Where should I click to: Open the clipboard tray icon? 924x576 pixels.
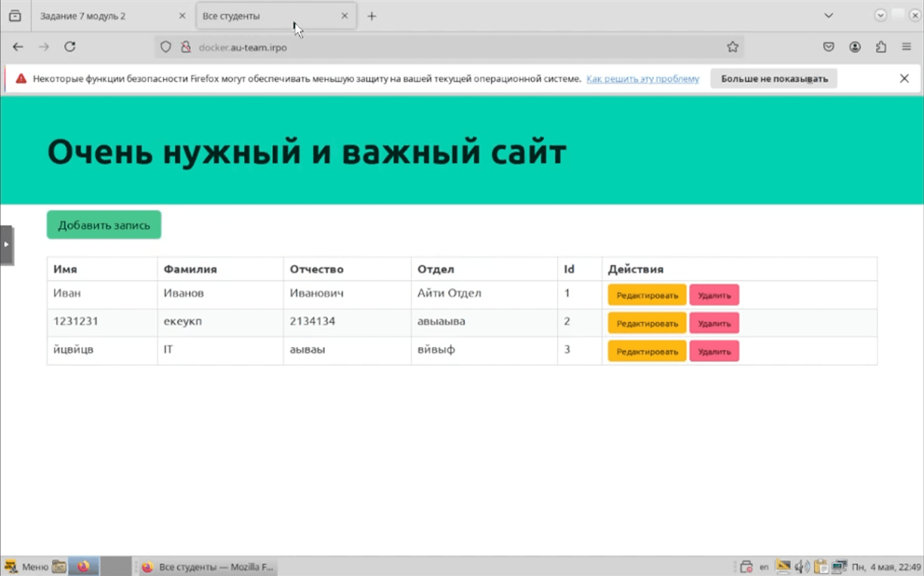821,567
